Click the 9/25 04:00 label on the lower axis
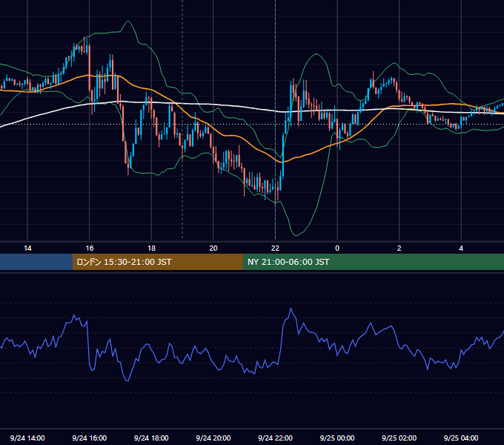The image size is (504, 445). point(461,438)
